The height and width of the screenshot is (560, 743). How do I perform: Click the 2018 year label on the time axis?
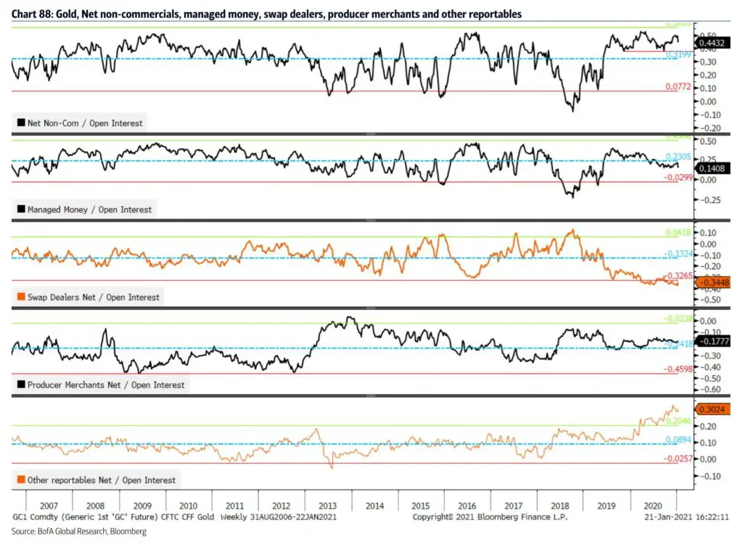(x=559, y=506)
